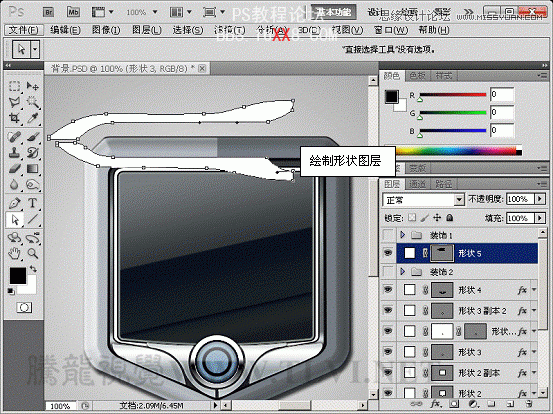Select the 3D Rotate tool
Screen dimensions: 553x414
(14, 238)
